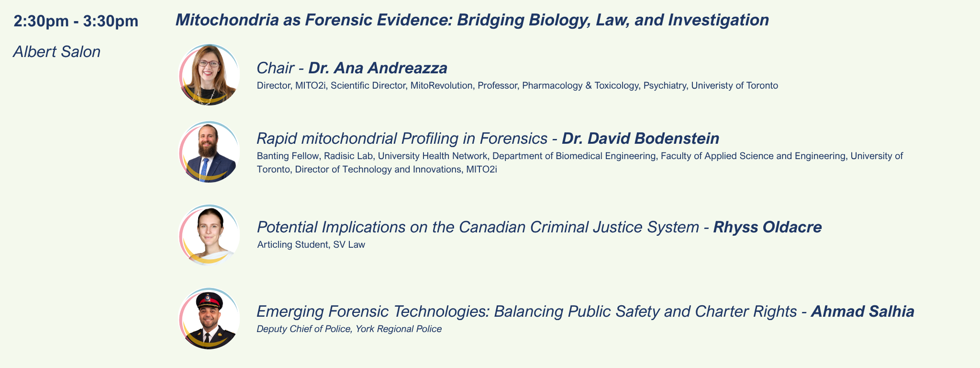Click Dr. David Bodenstein's portrait photo
The width and height of the screenshot is (980, 368).
coord(209,152)
